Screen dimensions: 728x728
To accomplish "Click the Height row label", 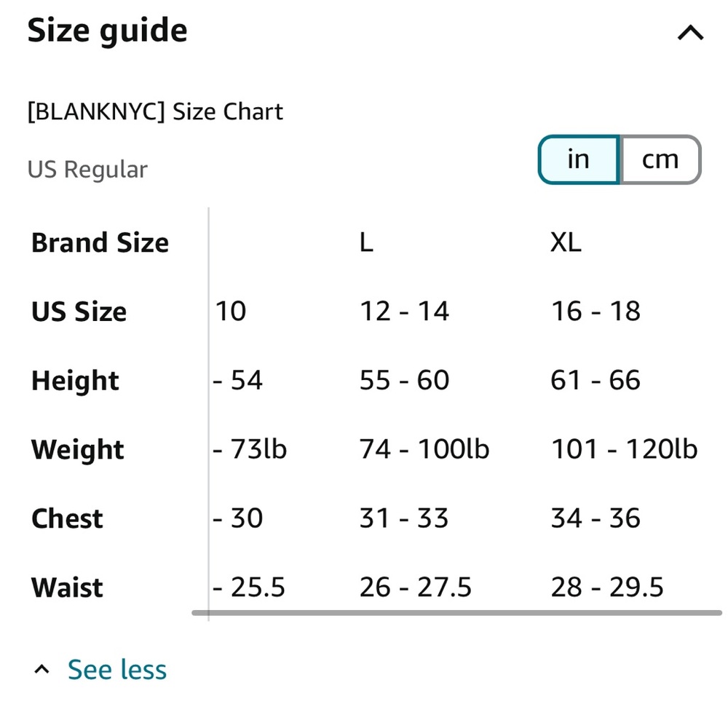I will pyautogui.click(x=75, y=381).
